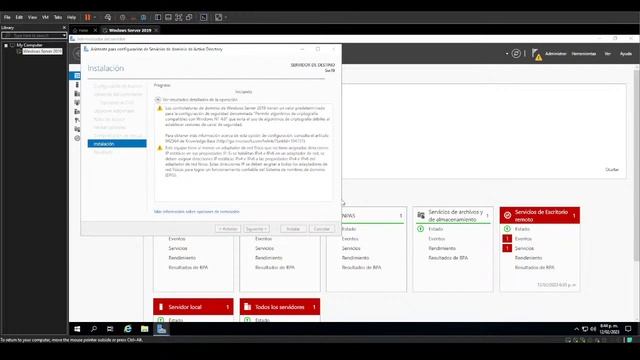Image resolution: width=640 pixels, height=360 pixels.
Task: Open Rendimiento in Servicios de archivos tile
Action: pyautogui.click(x=442, y=248)
